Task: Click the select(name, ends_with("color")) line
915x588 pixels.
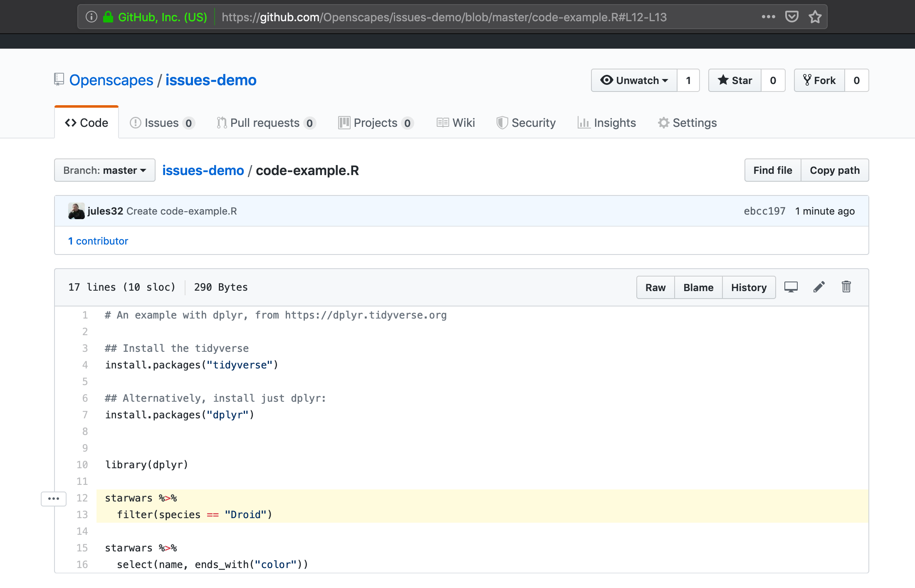Action: (213, 565)
